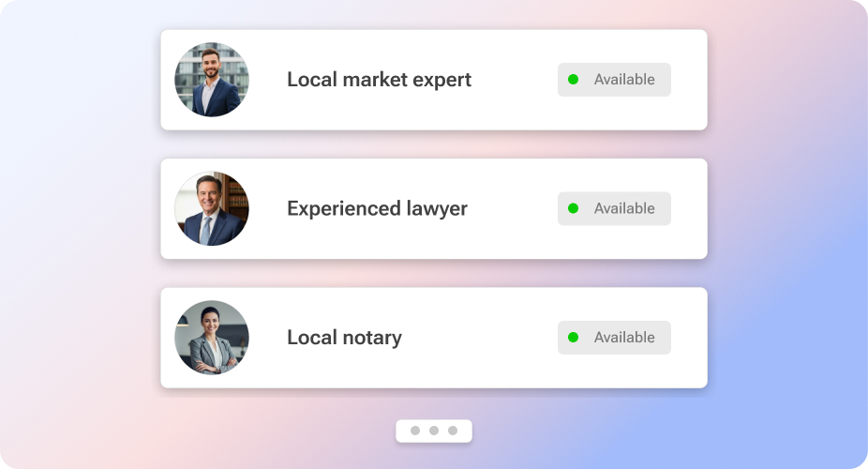The image size is (868, 469).
Task: Click the first dot in the pagination indicator
Action: 415,431
